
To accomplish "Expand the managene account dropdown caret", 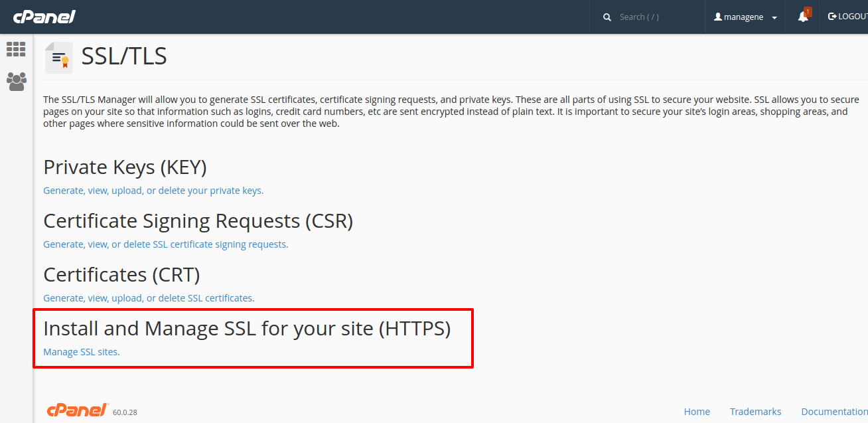I will (774, 18).
